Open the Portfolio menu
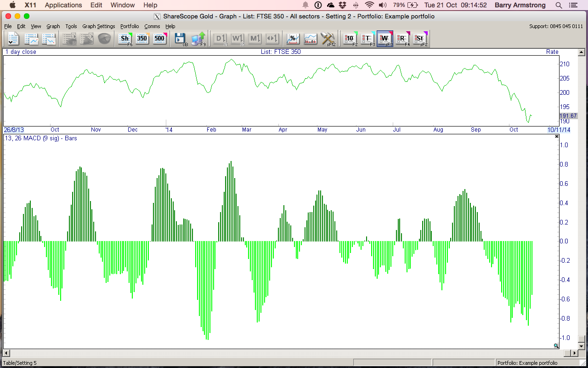Screen dimensions: 588x368 130,26
